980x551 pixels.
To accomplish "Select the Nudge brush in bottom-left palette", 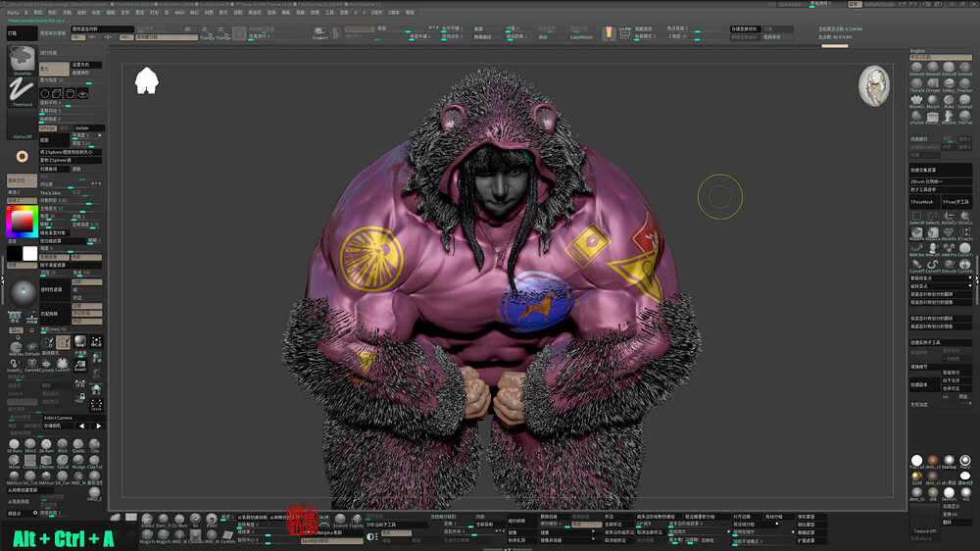I will tap(78, 461).
